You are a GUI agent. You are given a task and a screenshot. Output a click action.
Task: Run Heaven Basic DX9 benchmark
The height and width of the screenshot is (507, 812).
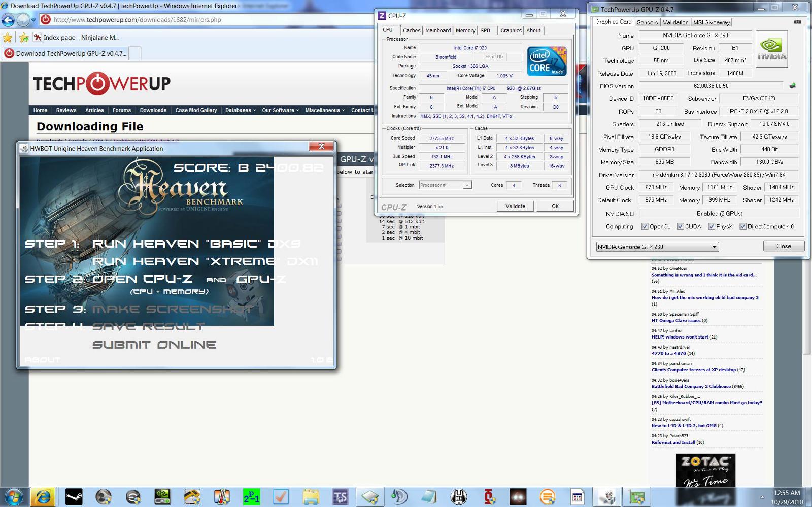point(196,244)
